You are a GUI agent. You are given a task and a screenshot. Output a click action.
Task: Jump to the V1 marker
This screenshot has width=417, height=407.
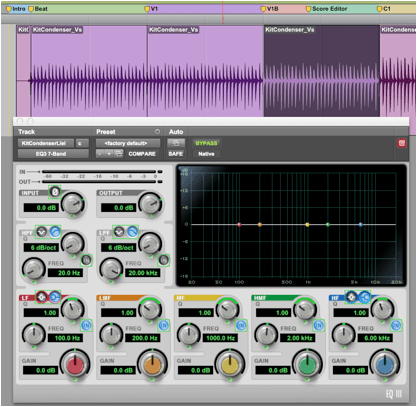(x=151, y=9)
